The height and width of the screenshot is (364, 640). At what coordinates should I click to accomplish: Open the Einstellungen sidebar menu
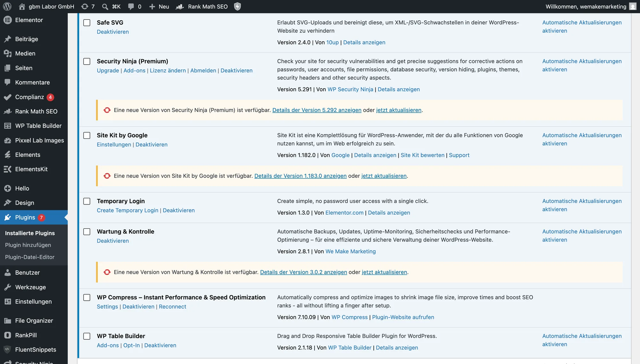(34, 302)
